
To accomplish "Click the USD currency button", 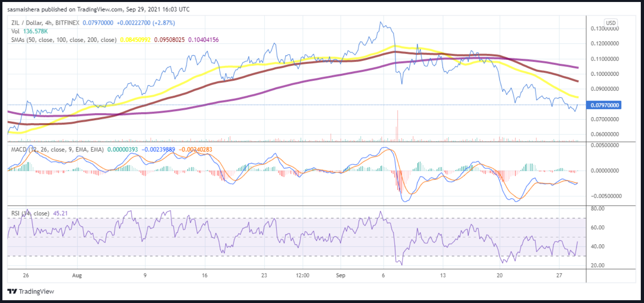I will pyautogui.click(x=610, y=23).
